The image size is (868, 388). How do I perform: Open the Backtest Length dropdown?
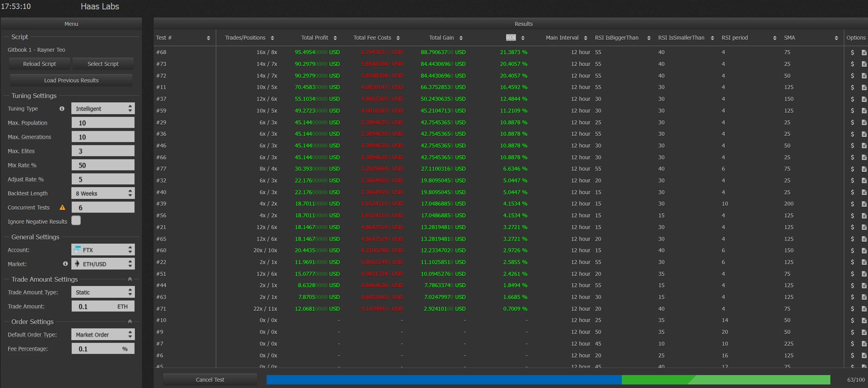pos(103,193)
